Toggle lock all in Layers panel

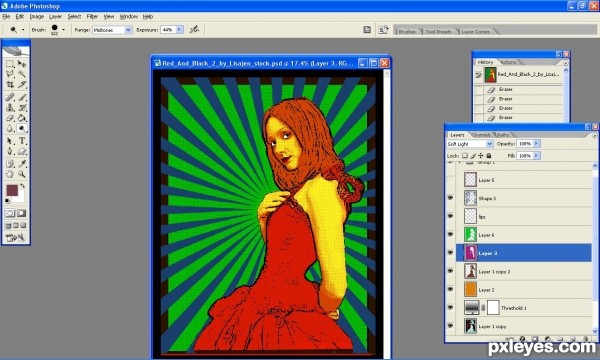[489, 156]
